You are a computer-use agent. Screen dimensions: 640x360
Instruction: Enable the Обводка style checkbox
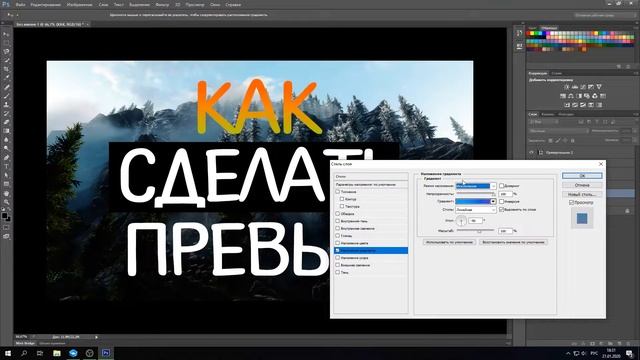tap(338, 213)
